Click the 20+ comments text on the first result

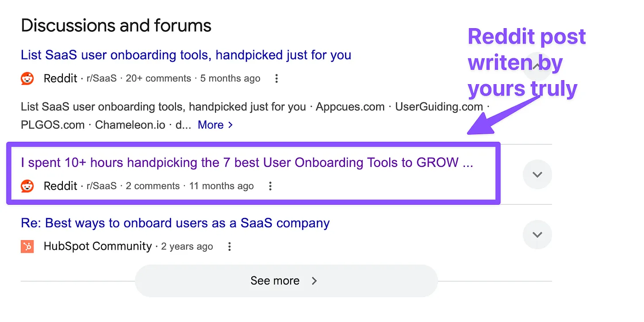click(x=158, y=78)
